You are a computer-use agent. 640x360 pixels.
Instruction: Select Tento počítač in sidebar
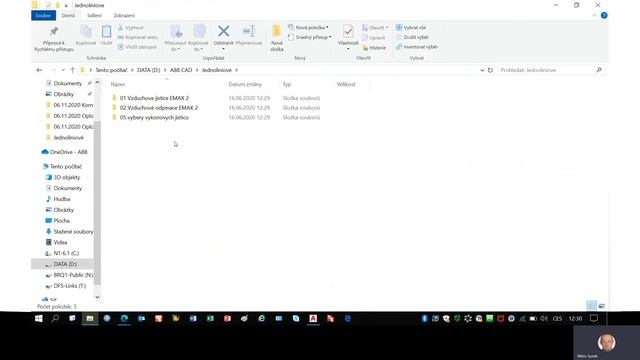[x=66, y=167]
